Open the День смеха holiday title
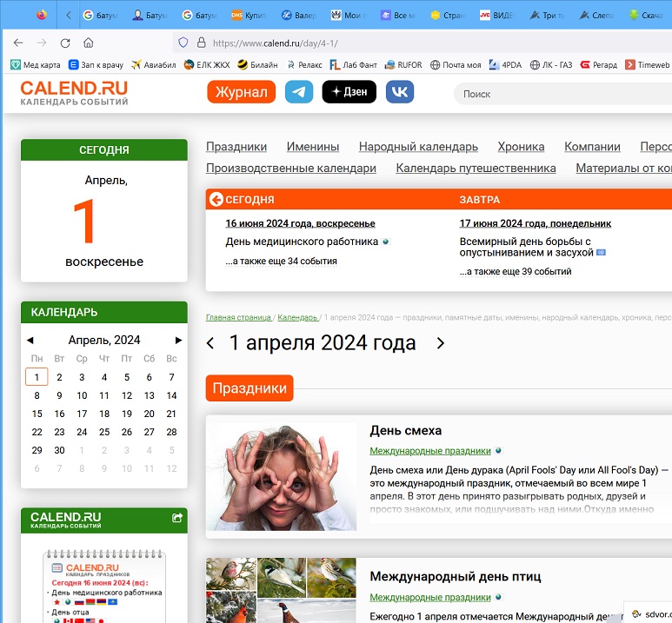672x623 pixels. (x=405, y=431)
